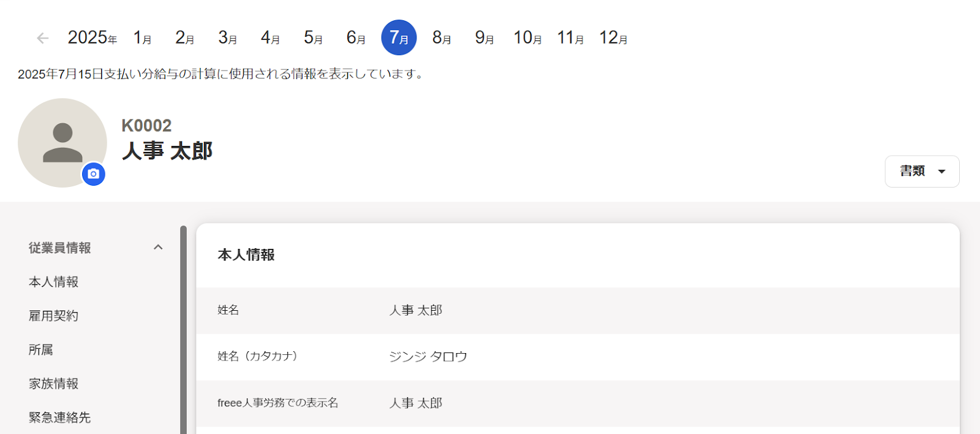Open 家族情報 in the sidebar
980x434 pixels.
54,384
